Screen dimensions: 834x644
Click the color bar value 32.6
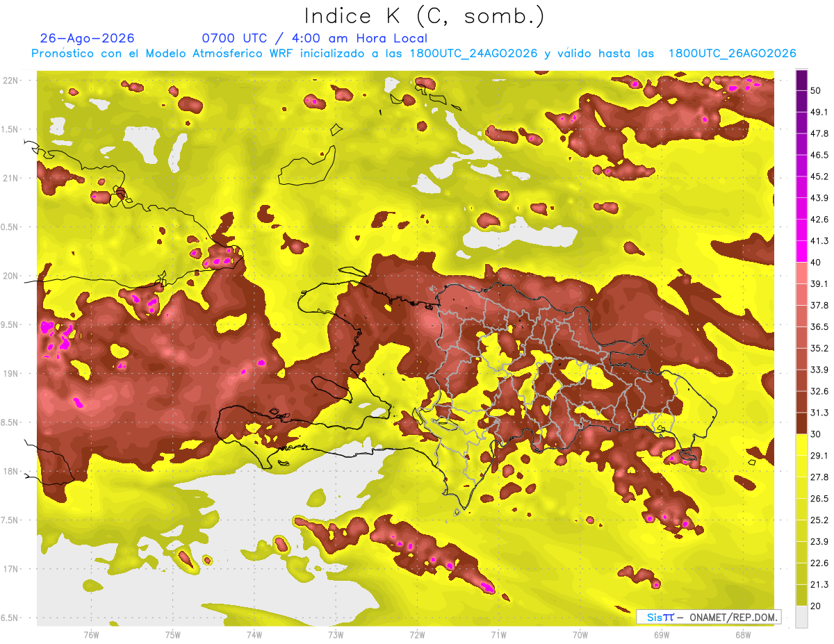click(x=819, y=391)
